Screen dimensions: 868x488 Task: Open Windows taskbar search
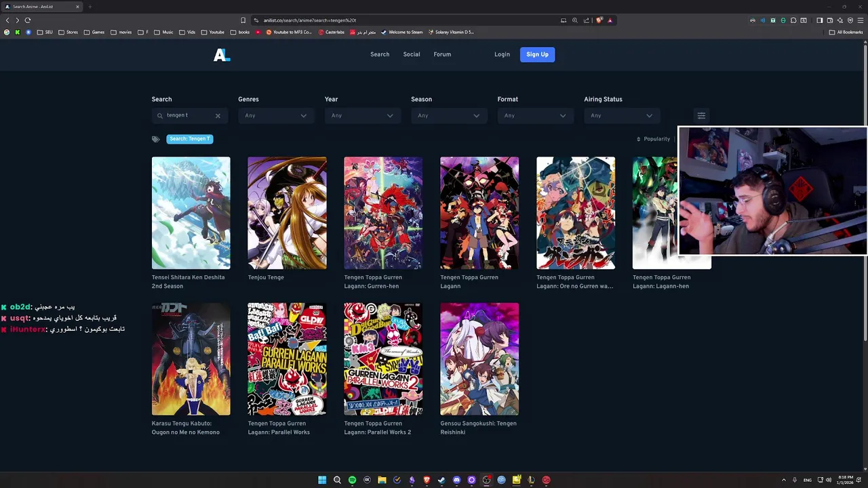[337, 480]
